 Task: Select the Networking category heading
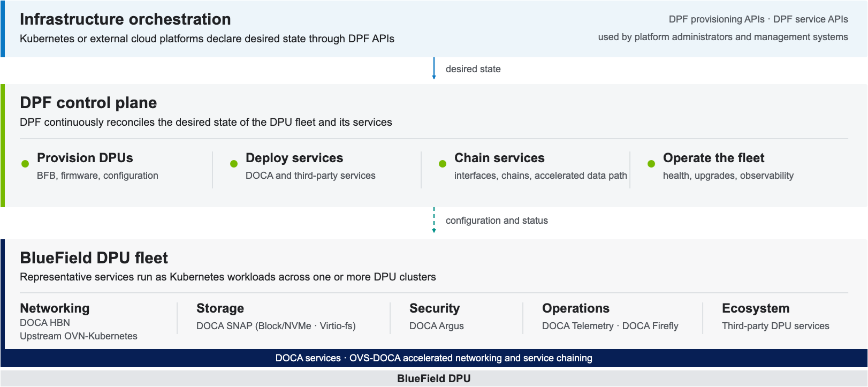tap(55, 308)
